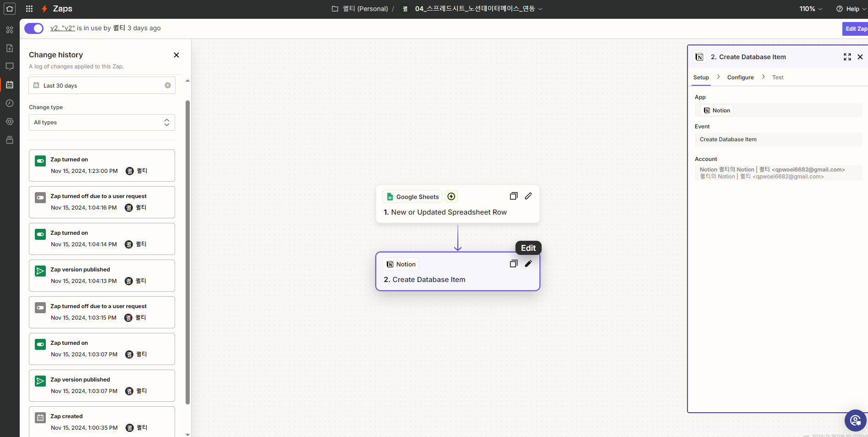Open the sidebar apps overview icon
The image size is (868, 437).
point(10,30)
